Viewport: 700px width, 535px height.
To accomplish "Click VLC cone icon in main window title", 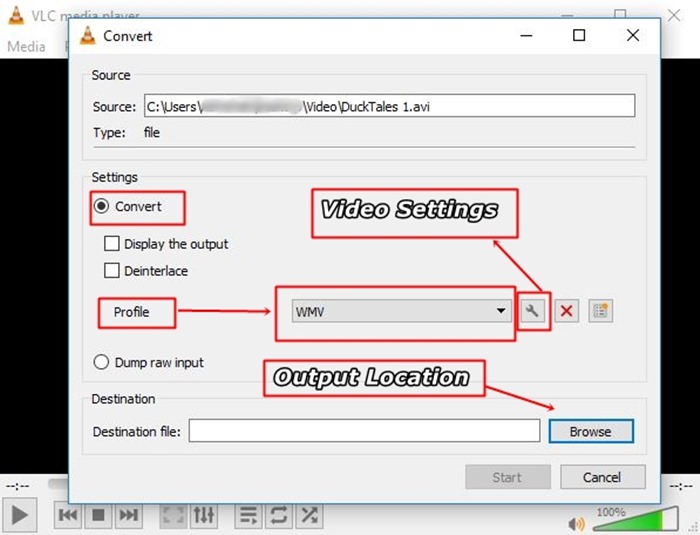I will (x=16, y=15).
